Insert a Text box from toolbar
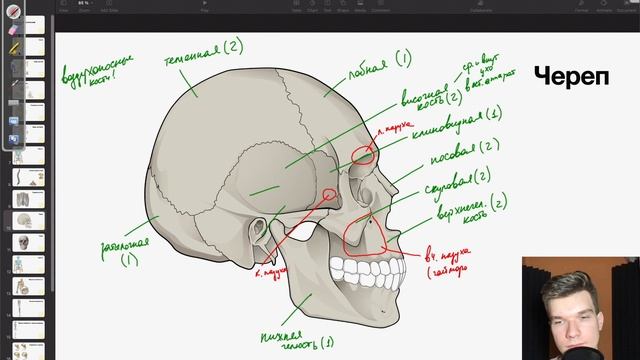The height and width of the screenshot is (360, 640). (327, 6)
